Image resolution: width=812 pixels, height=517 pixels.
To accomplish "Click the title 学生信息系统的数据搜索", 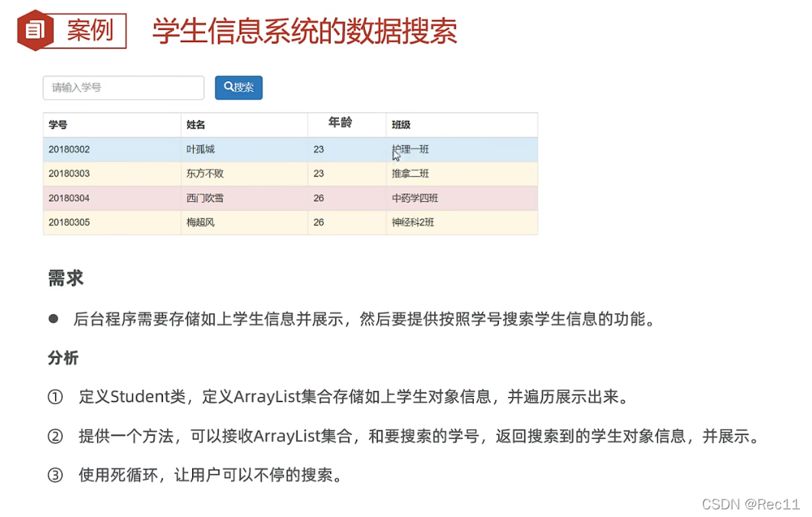I will [305, 31].
